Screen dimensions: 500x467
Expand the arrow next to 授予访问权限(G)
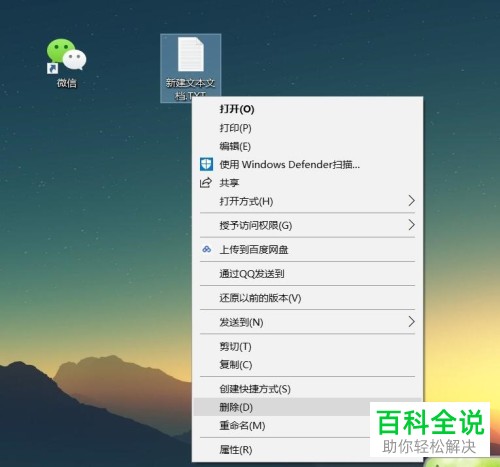tap(412, 225)
